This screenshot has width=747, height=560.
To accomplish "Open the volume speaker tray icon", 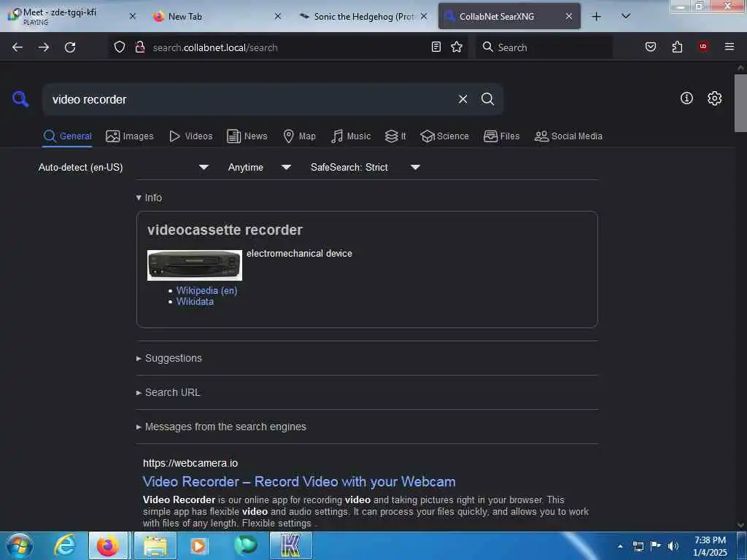I will click(673, 545).
